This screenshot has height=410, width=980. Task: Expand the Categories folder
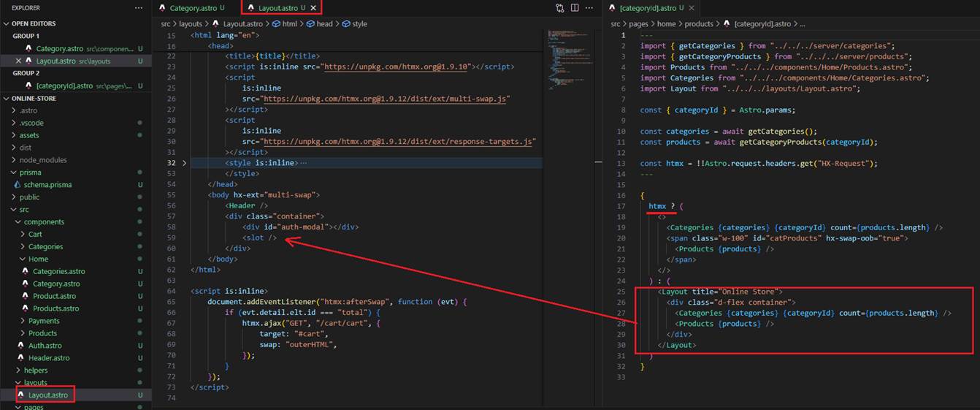click(45, 247)
